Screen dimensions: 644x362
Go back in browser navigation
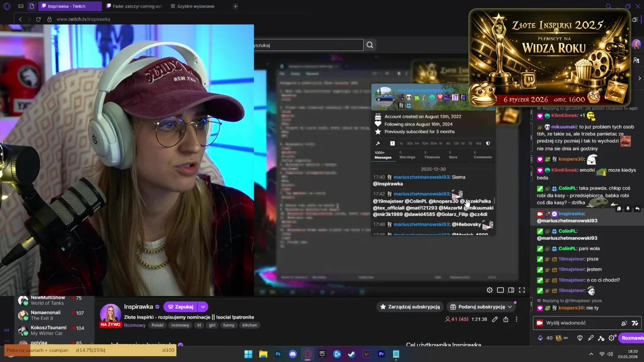click(x=20, y=19)
